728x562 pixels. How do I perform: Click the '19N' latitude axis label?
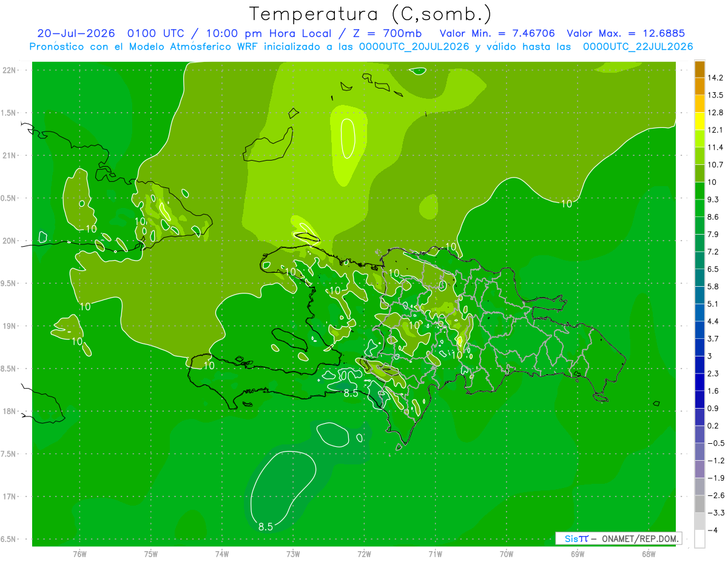10,326
